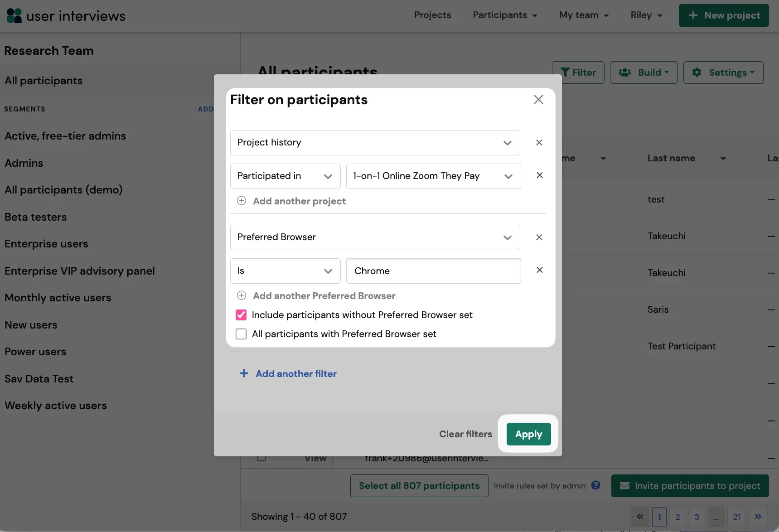779x532 pixels.
Task: Open the Participants nav menu
Action: tap(505, 15)
